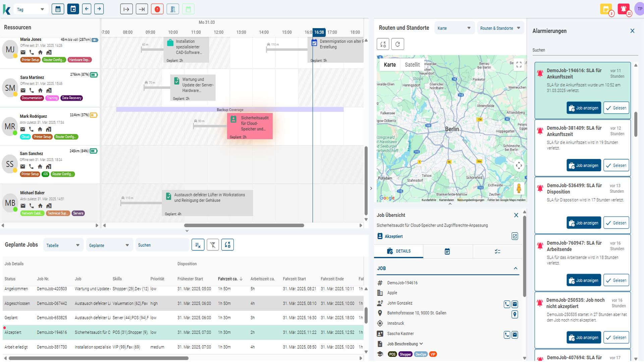The image size is (644, 362).
Task: Click the route recalculation icon above the map
Action: 383,44
